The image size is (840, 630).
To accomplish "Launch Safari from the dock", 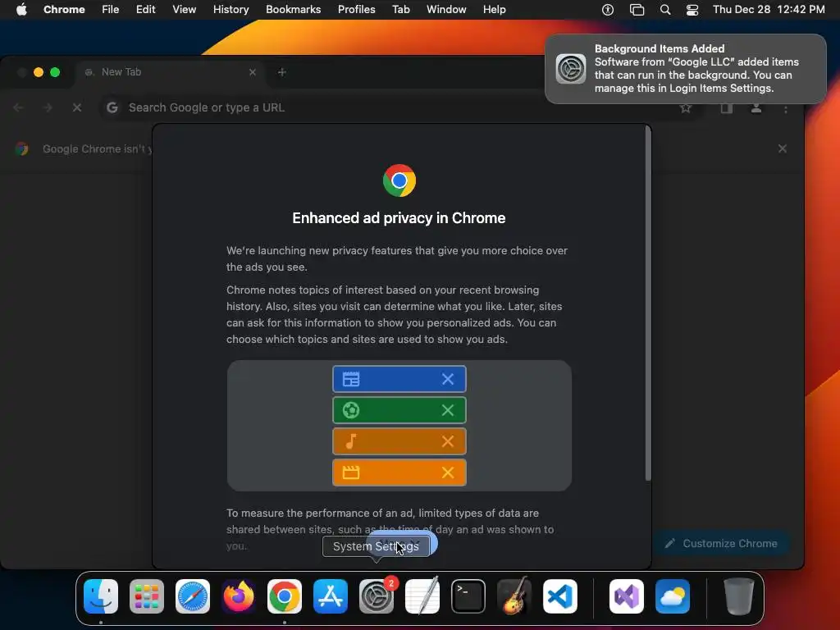I will point(193,596).
